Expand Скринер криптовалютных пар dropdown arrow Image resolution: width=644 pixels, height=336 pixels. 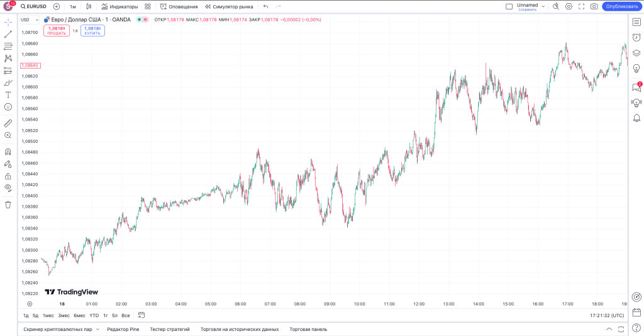(97, 330)
